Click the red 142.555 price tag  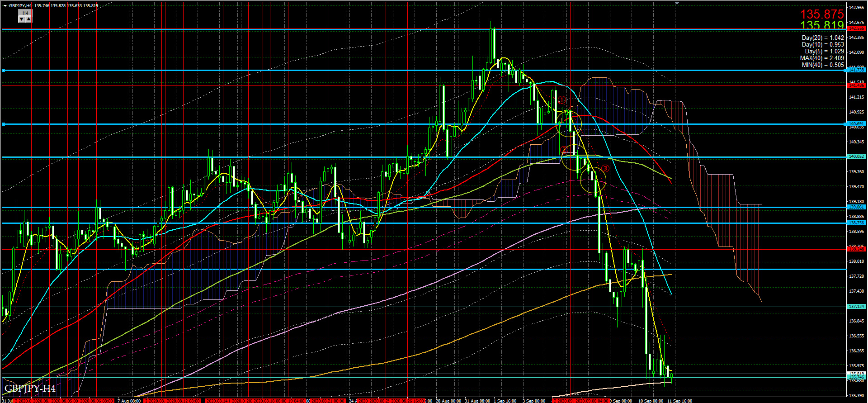pos(856,28)
